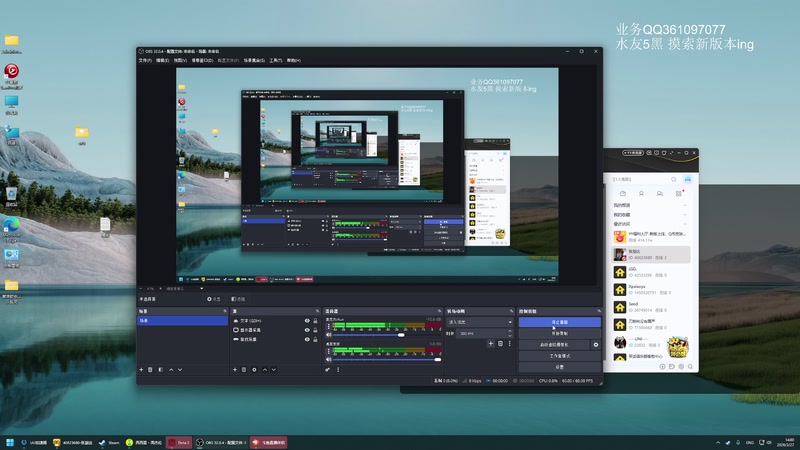The width and height of the screenshot is (800, 450).
Task: Open the contacts tab icon in YY window
Action: tap(641, 194)
